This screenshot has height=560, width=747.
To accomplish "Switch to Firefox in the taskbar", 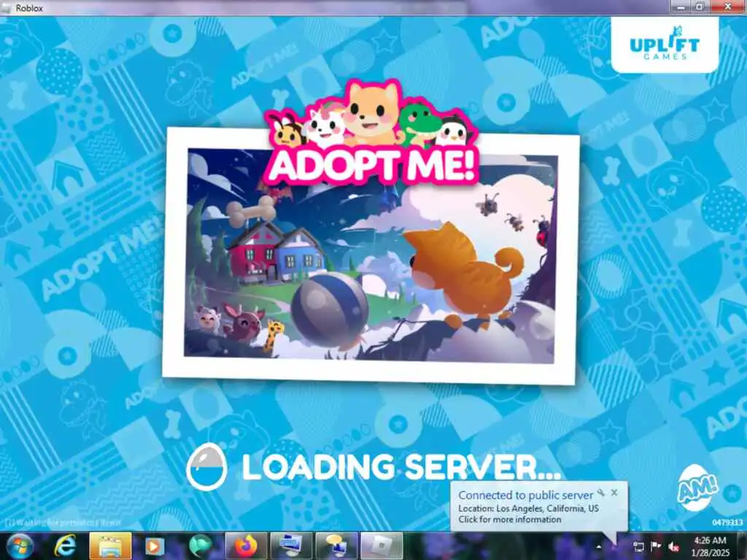I will 246,546.
